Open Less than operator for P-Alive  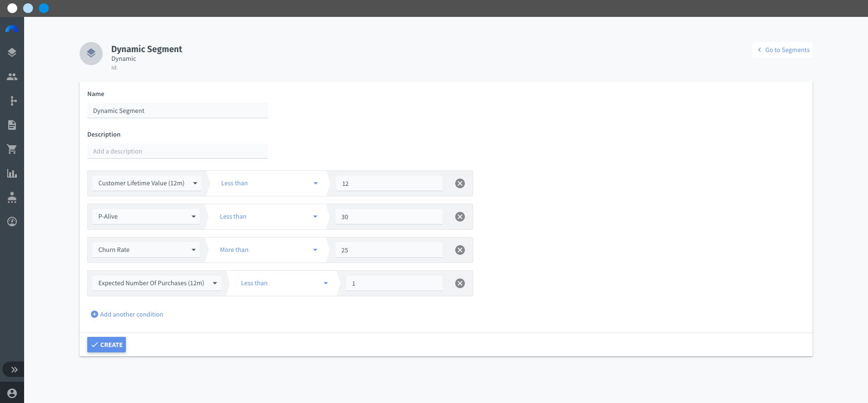268,217
